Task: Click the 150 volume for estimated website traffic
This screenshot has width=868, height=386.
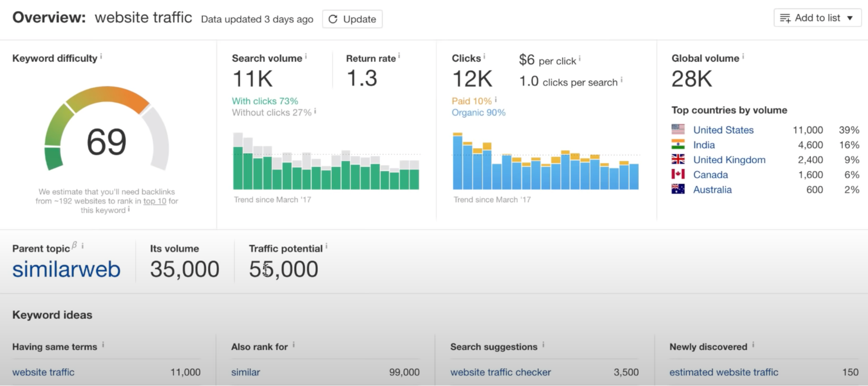Action: click(850, 372)
